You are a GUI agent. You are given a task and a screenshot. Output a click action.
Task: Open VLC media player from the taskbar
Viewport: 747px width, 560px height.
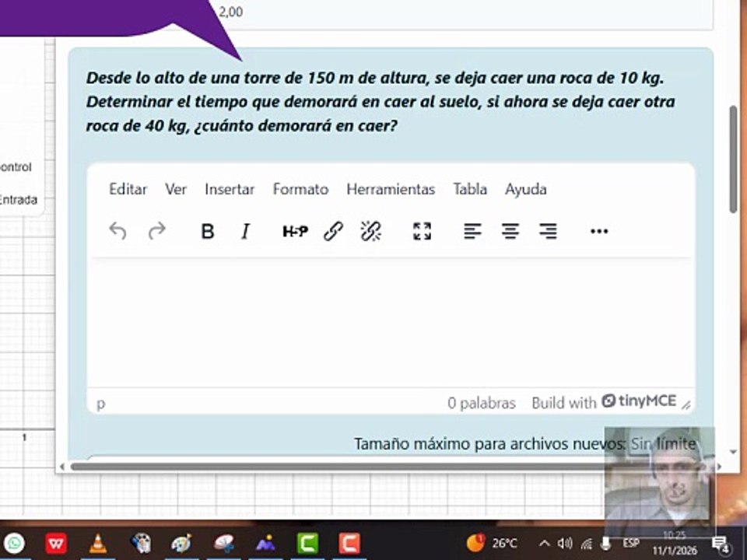pos(98,544)
